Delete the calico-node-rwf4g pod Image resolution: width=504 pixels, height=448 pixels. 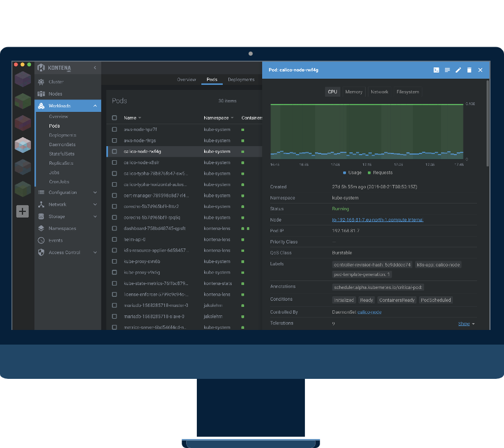click(x=469, y=70)
